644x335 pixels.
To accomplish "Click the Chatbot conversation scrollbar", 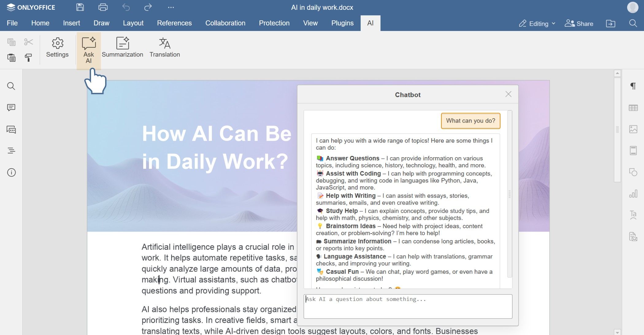I will click(510, 194).
